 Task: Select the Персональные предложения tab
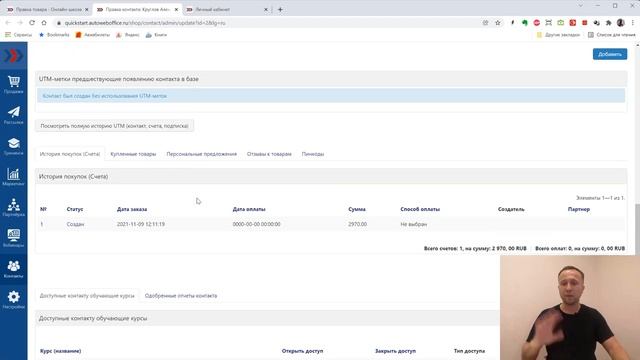(x=202, y=154)
